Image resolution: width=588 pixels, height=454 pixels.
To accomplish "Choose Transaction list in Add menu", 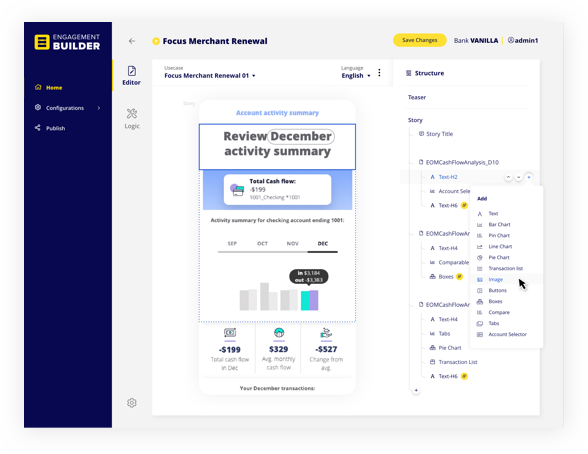I will click(505, 268).
